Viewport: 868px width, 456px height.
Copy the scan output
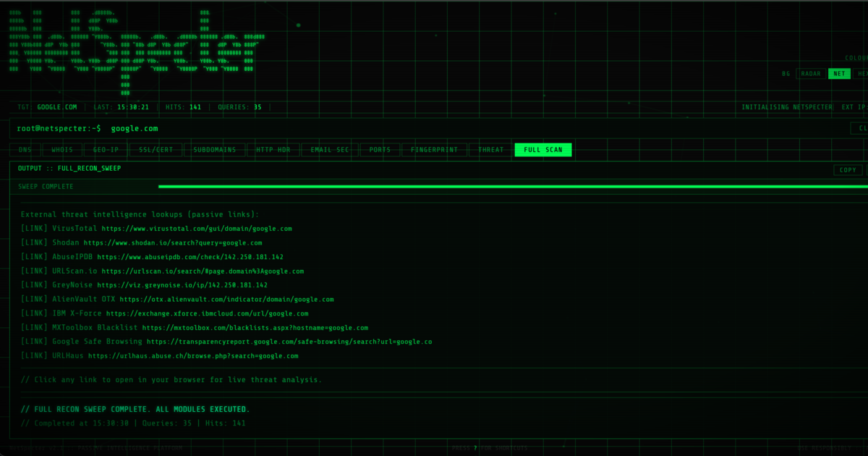click(848, 170)
